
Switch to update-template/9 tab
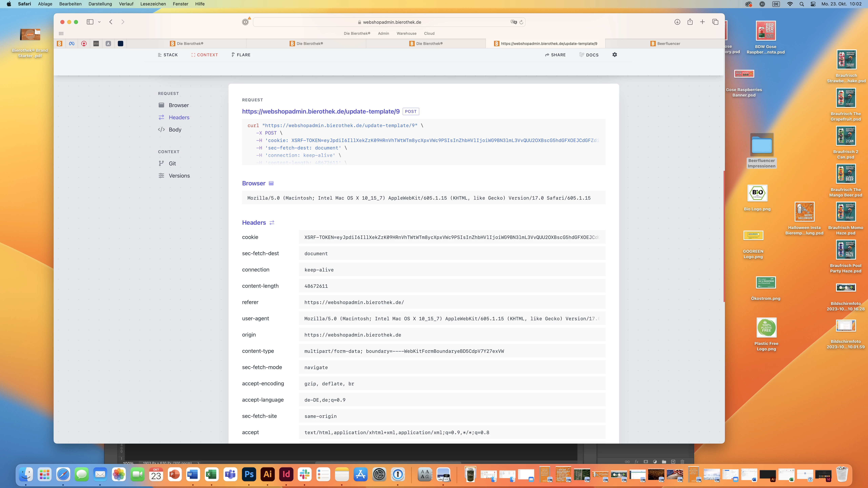coord(546,43)
